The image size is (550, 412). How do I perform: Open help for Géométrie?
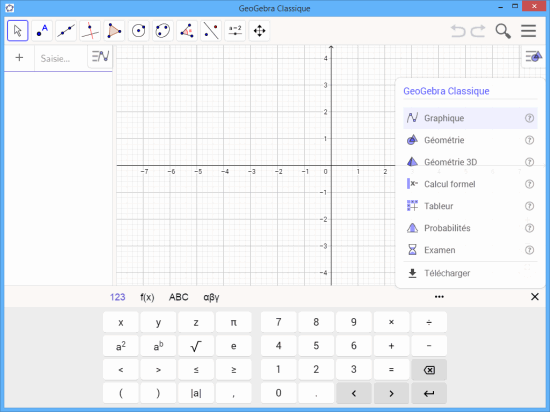coord(529,140)
